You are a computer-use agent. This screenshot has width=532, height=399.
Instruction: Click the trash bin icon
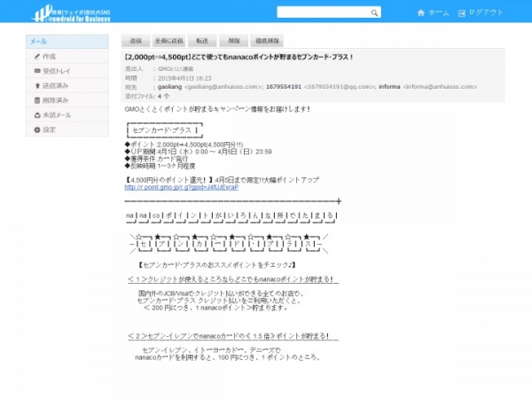pyautogui.click(x=37, y=100)
